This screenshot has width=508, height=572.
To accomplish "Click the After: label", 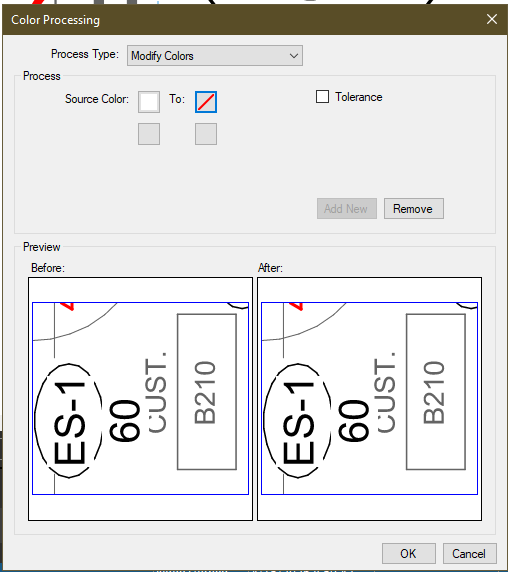I will tap(270, 268).
